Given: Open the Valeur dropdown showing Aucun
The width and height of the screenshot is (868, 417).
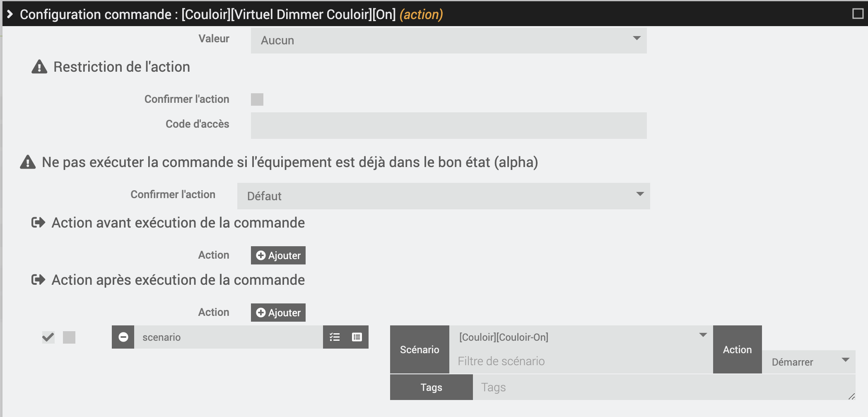Looking at the screenshot, I should [x=448, y=40].
